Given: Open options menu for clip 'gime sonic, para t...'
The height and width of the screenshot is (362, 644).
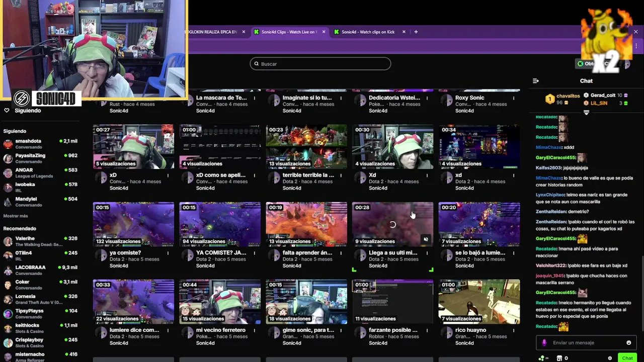Looking at the screenshot, I should tap(341, 330).
